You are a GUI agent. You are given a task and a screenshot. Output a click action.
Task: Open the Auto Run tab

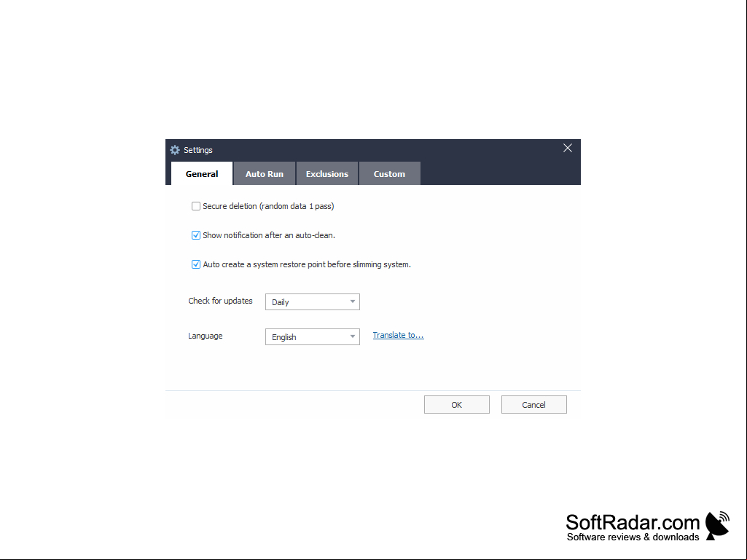(265, 174)
